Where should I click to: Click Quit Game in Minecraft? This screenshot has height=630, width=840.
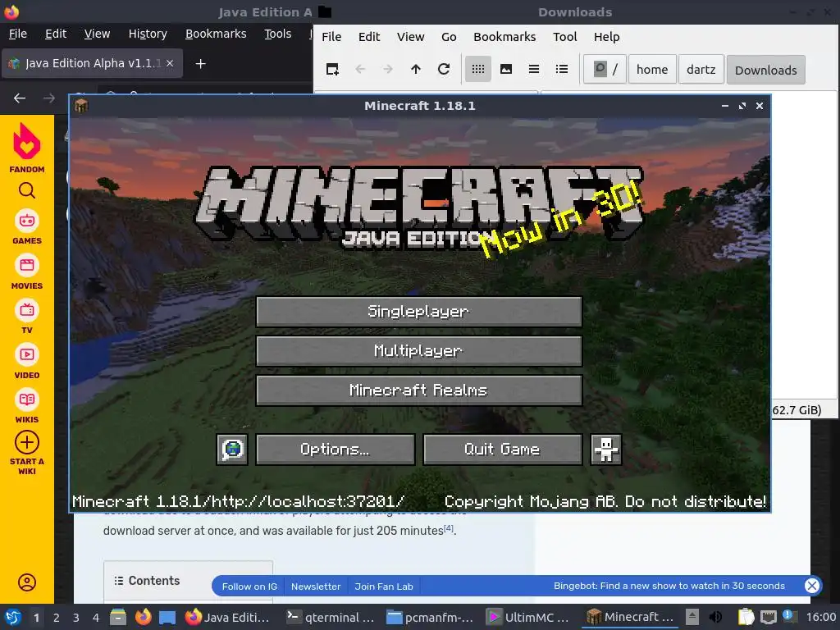click(503, 449)
